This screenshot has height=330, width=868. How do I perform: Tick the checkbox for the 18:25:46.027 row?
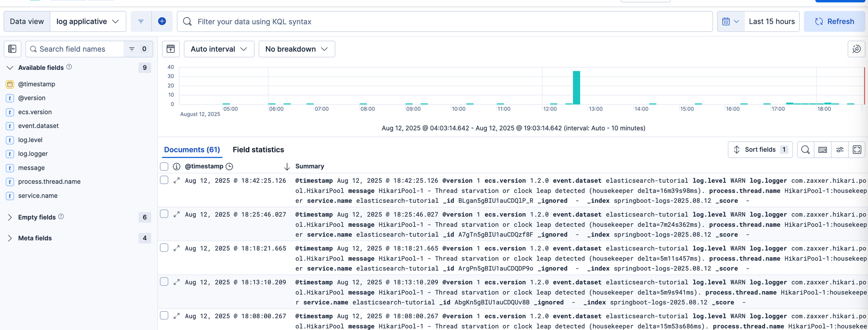click(x=164, y=214)
